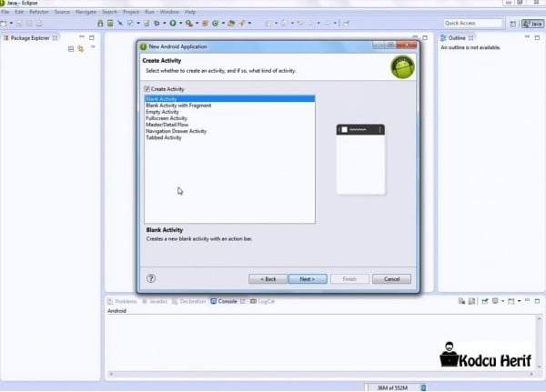546x392 pixels.
Task: Click the heap status 36M of 552M
Action: pos(392,387)
